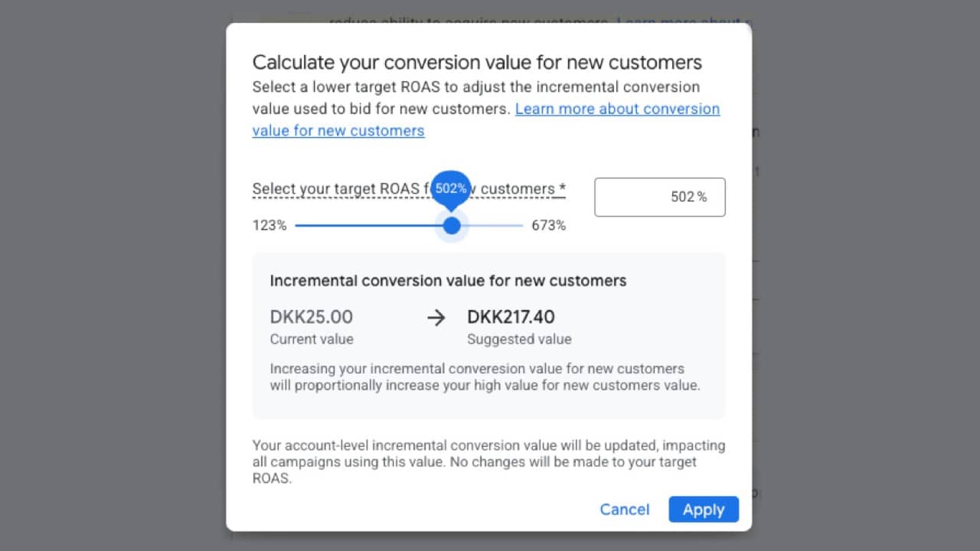The image size is (980, 551).
Task: Focus the target ROAS percentage input field
Action: 659,197
